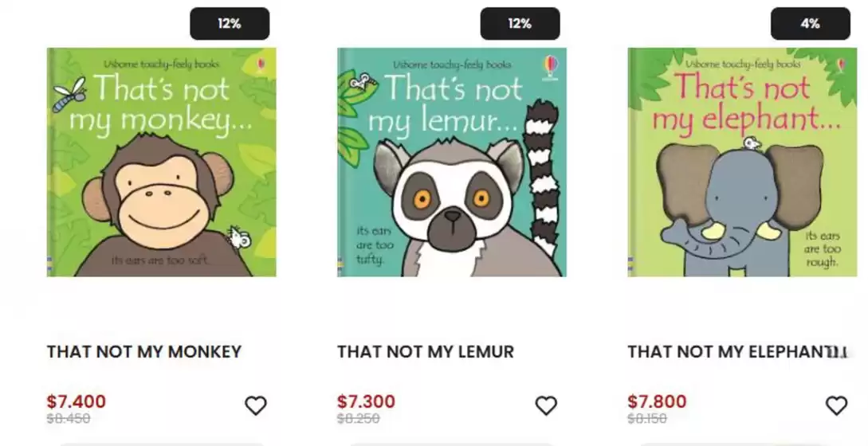Click the 12% discount badge above lemur book
Screen dimensions: 868x446
pos(520,24)
